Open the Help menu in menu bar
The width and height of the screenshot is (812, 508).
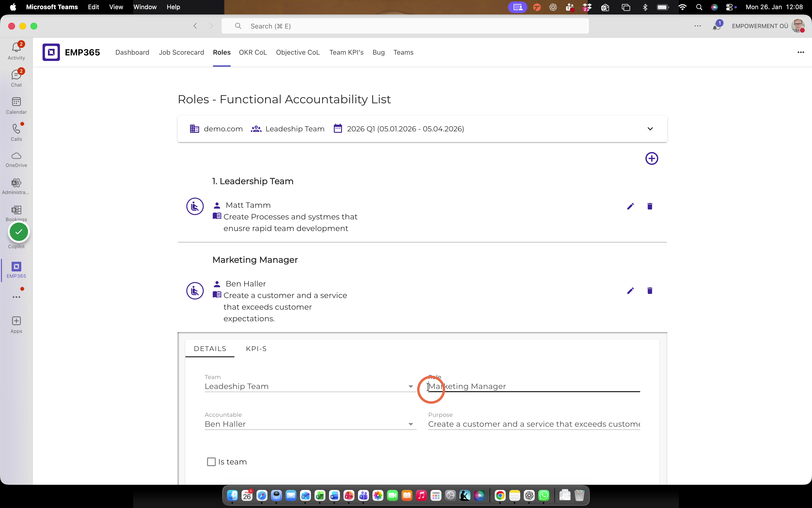tap(174, 7)
